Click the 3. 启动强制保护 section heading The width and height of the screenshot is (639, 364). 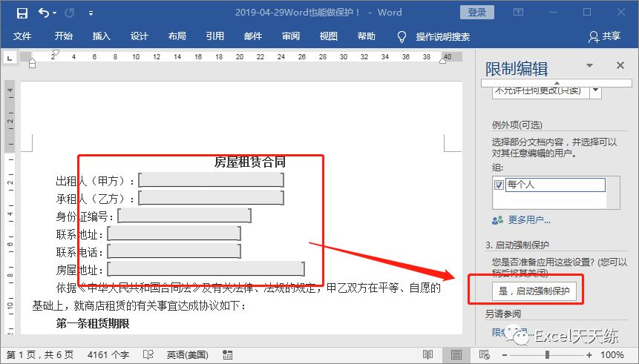tap(517, 245)
